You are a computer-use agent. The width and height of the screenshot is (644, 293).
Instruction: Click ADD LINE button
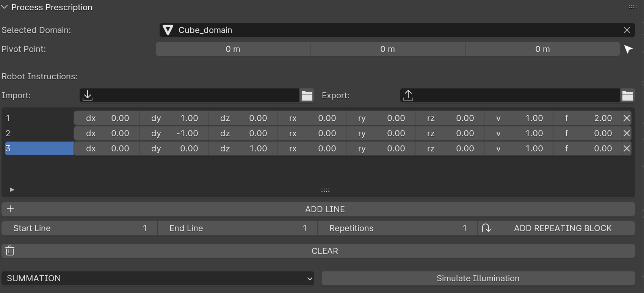[318, 209]
